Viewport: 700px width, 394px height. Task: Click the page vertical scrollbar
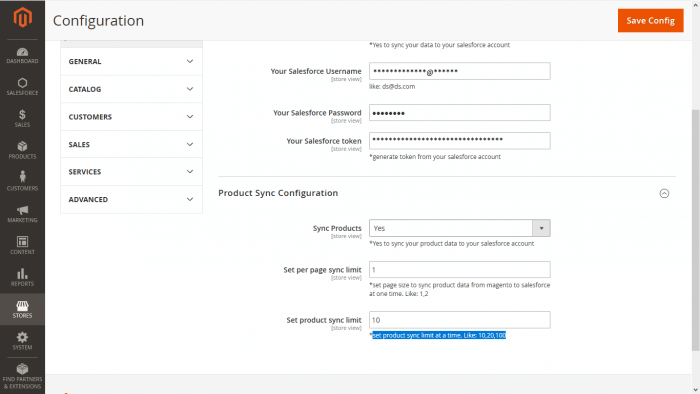[696, 230]
